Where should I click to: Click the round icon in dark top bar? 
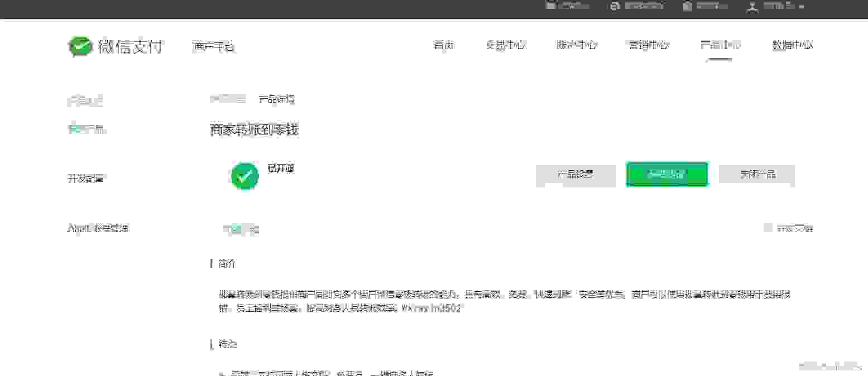tap(615, 6)
